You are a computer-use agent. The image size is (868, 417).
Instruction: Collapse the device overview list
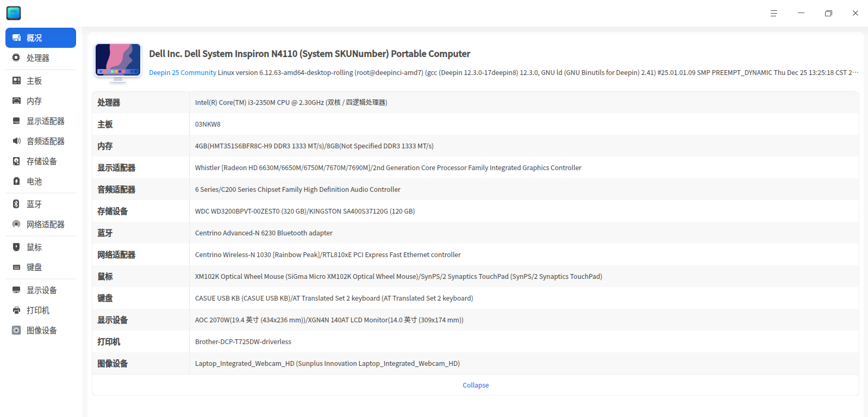(x=476, y=385)
